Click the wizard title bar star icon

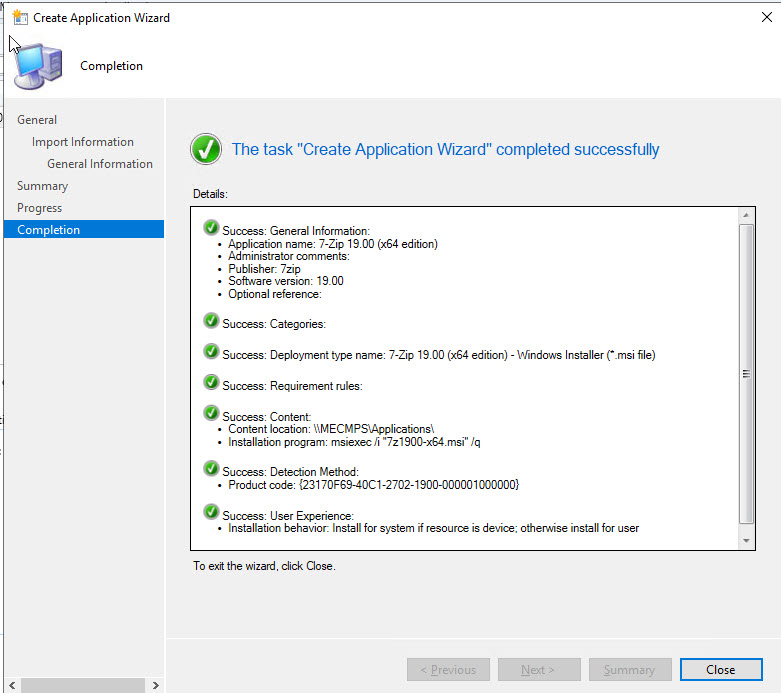[x=19, y=17]
